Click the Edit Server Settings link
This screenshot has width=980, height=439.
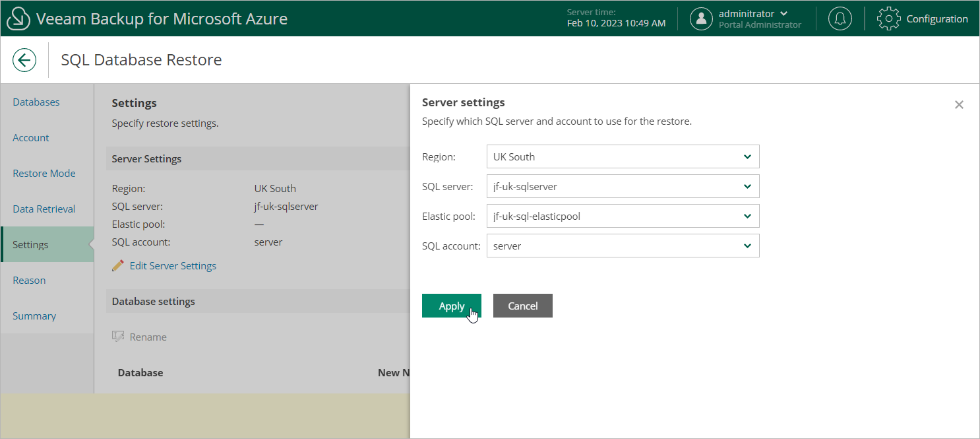(173, 265)
